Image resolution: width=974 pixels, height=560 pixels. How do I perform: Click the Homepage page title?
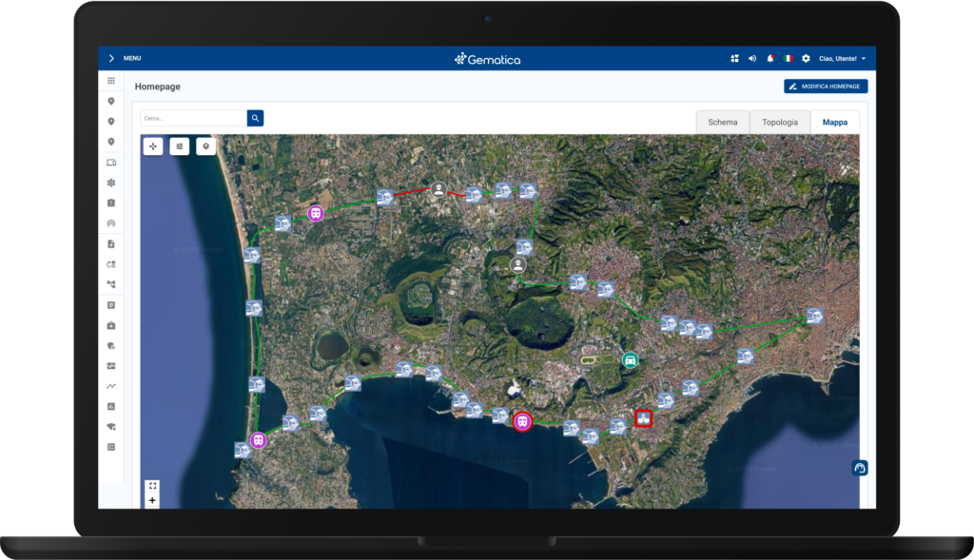pyautogui.click(x=158, y=87)
